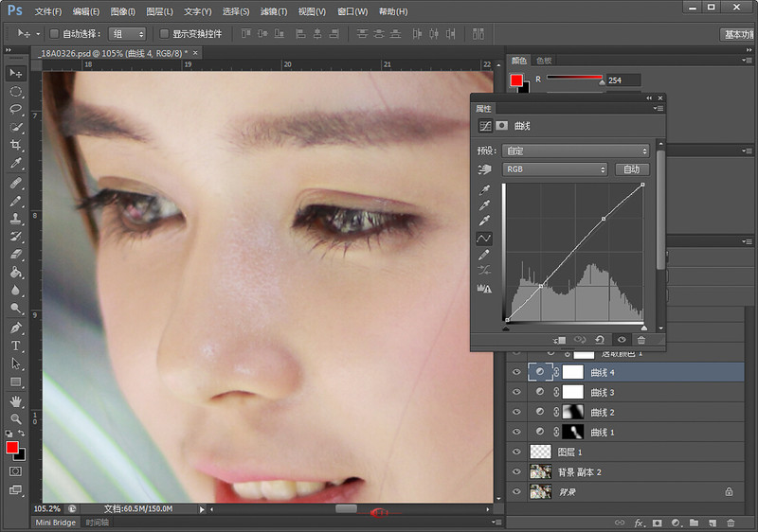Viewport: 758px width, 532px height.
Task: Select the Eyedropper tool in the toolbox
Action: point(16,163)
